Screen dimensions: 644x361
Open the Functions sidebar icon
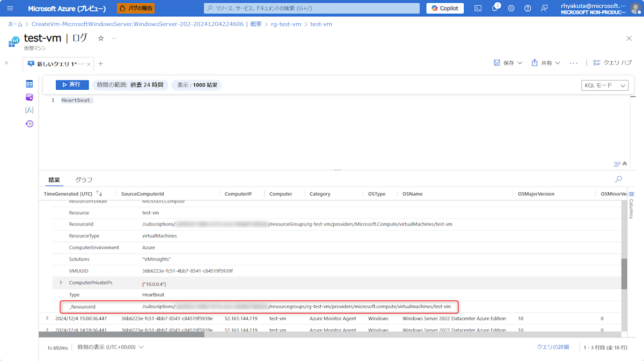click(x=30, y=110)
